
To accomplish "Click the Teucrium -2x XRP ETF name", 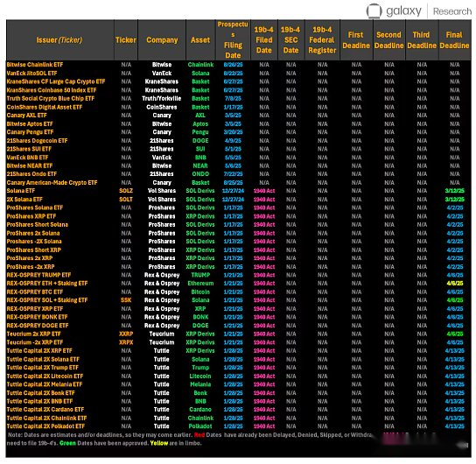I will (35, 342).
